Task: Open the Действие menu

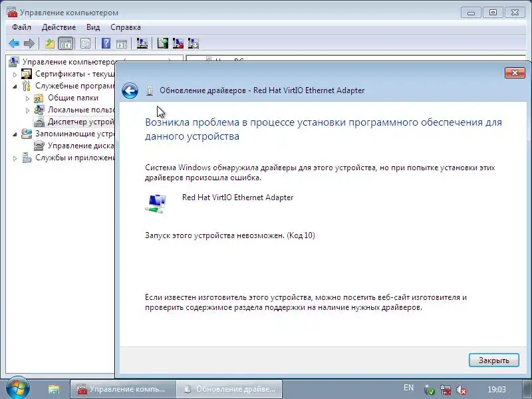Action: (x=59, y=27)
